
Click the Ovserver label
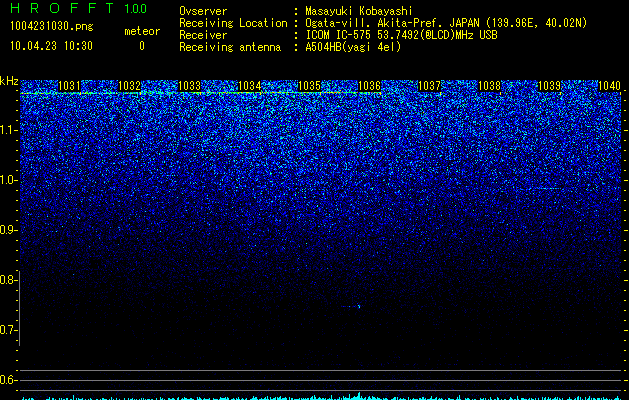(x=203, y=11)
